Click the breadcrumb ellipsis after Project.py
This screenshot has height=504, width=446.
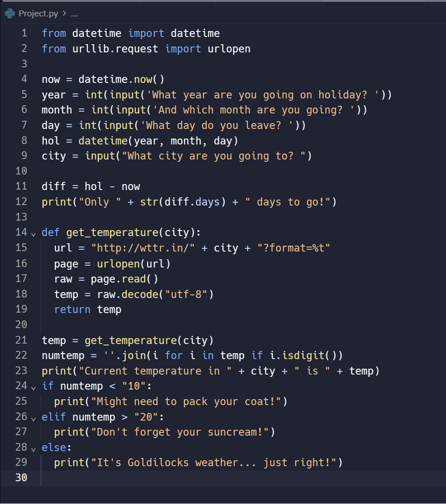(74, 14)
